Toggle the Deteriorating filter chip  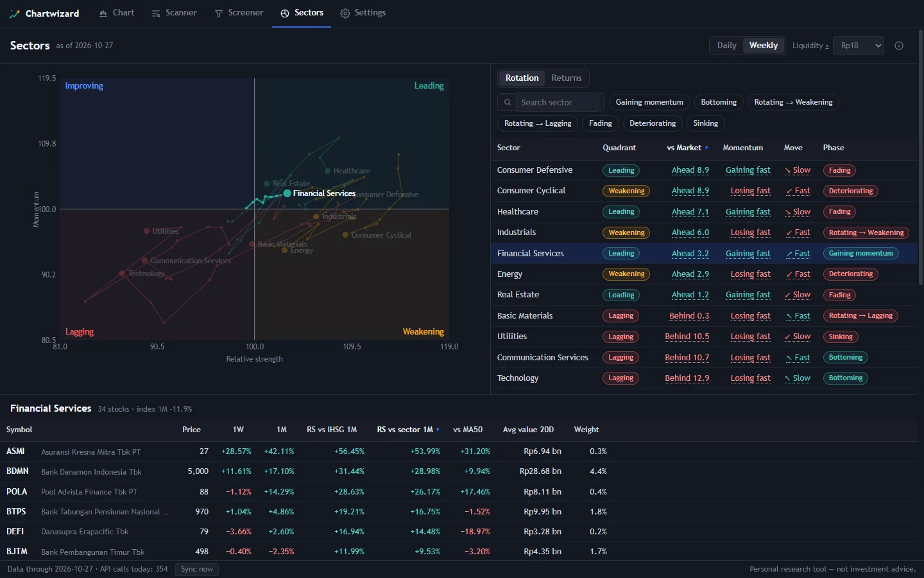653,123
